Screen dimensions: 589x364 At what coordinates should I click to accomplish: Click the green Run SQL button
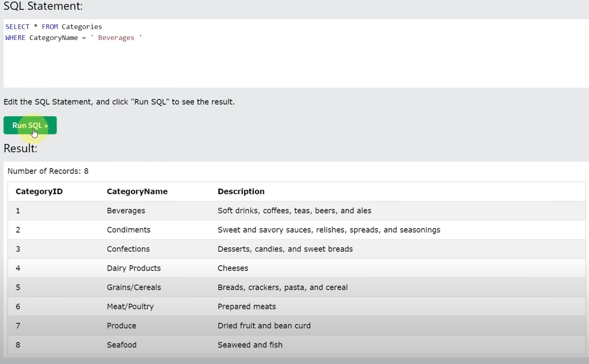point(30,125)
